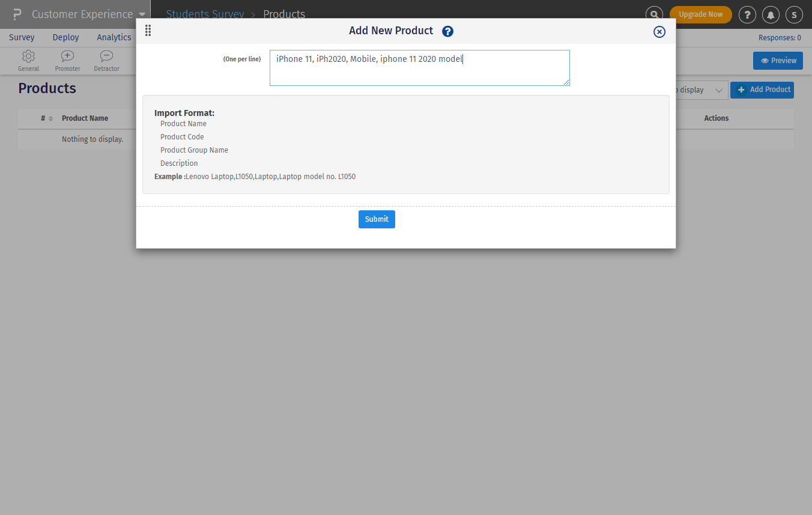Viewport: 812px width, 515px height.
Task: Click the Upgrade Now button
Action: [700, 14]
